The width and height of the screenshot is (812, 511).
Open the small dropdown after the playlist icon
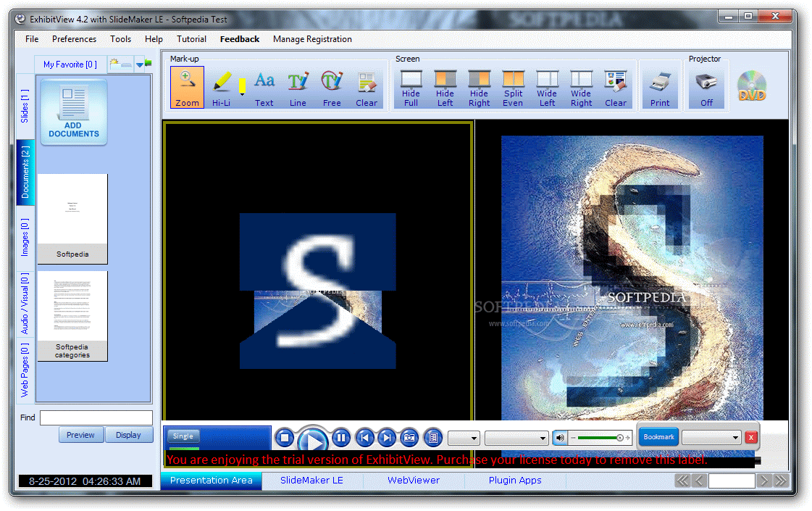pos(464,439)
